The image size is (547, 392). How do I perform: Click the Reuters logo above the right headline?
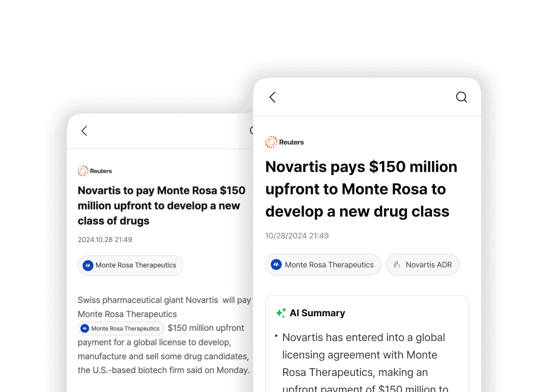tap(271, 142)
